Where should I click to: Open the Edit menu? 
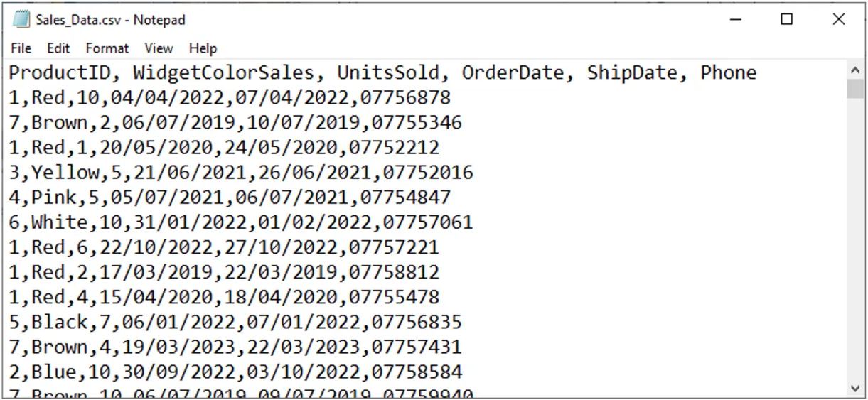pos(58,48)
